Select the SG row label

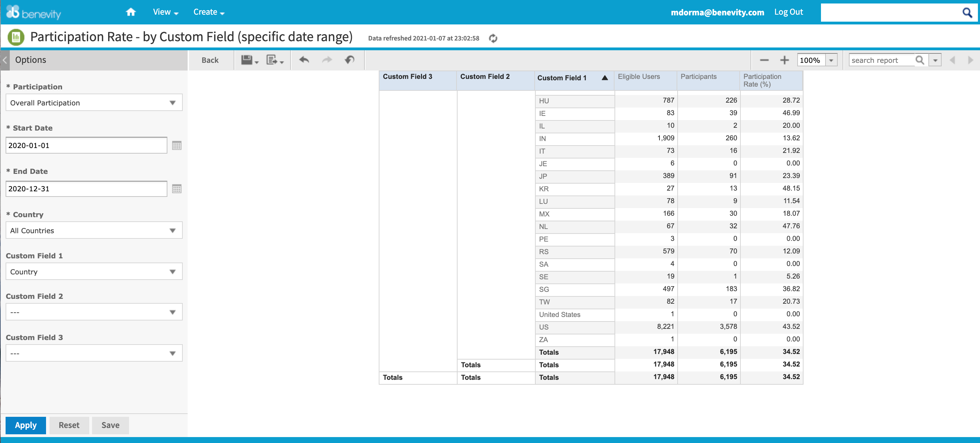pos(574,289)
